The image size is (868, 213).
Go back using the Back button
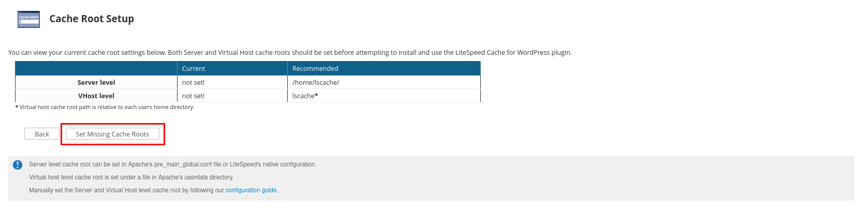click(42, 134)
